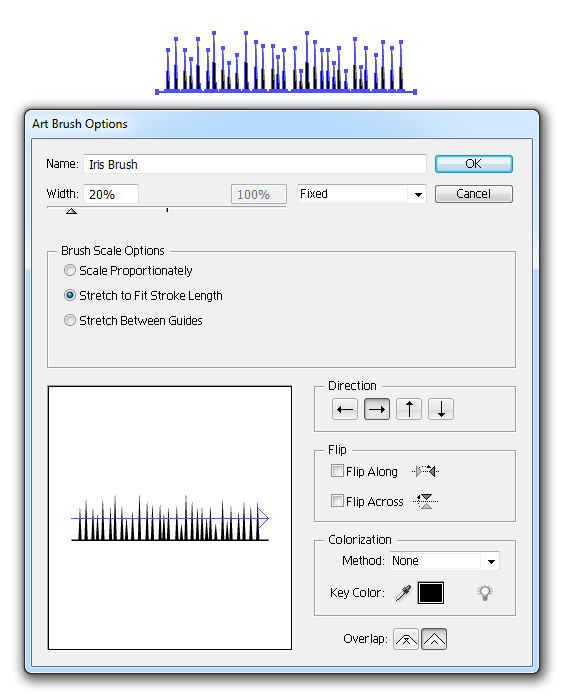565x697 pixels.
Task: Select the down arrow direction button
Action: pyautogui.click(x=441, y=409)
